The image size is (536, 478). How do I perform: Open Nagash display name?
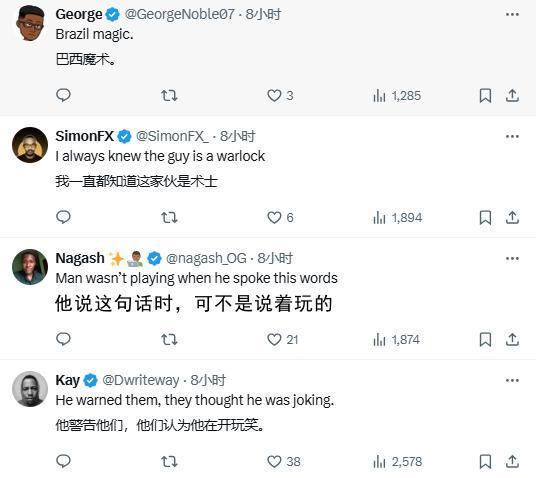click(80, 258)
